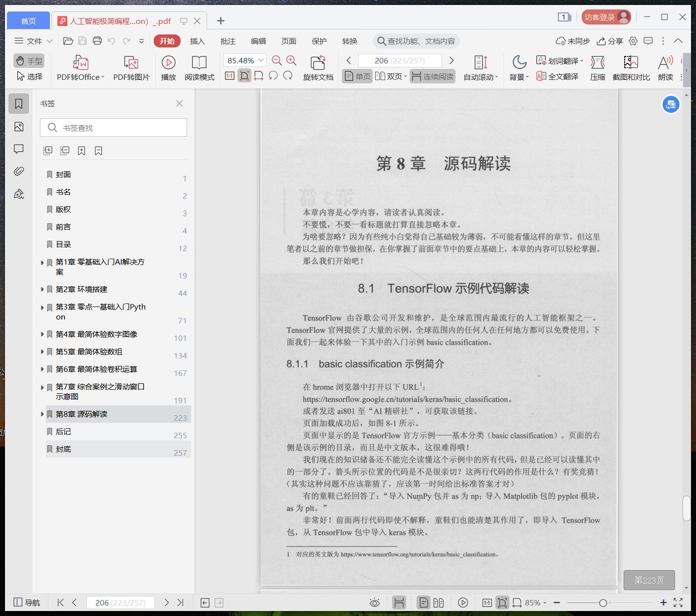Expand 第8章 源码解读 bookmark
Image resolution: width=696 pixels, height=616 pixels.
click(42, 414)
